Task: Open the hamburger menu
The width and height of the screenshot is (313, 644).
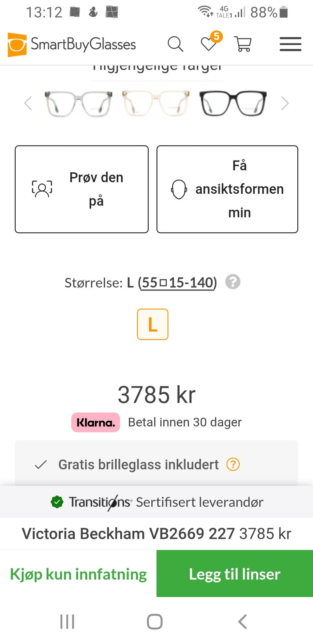Action: [290, 44]
